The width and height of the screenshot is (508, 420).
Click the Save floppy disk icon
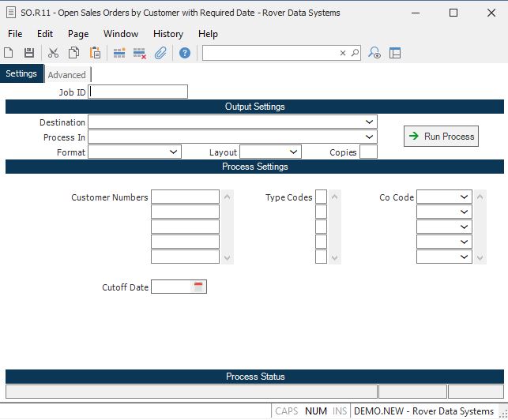29,53
